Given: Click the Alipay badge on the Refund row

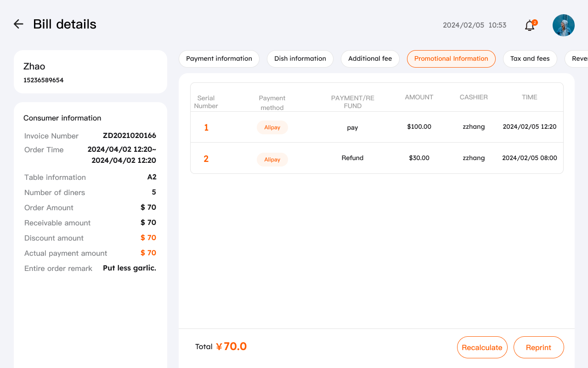Looking at the screenshot, I should [272, 159].
